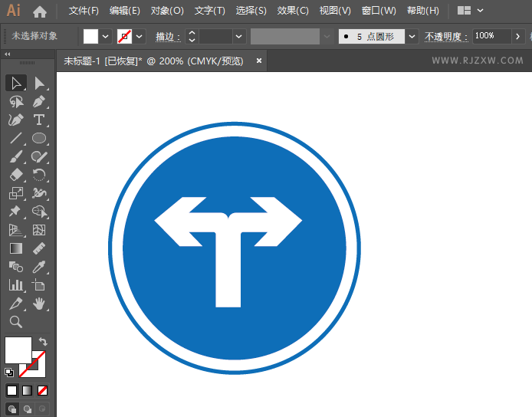The width and height of the screenshot is (532, 417).
Task: Open the 文件(F) menu
Action: (84, 11)
